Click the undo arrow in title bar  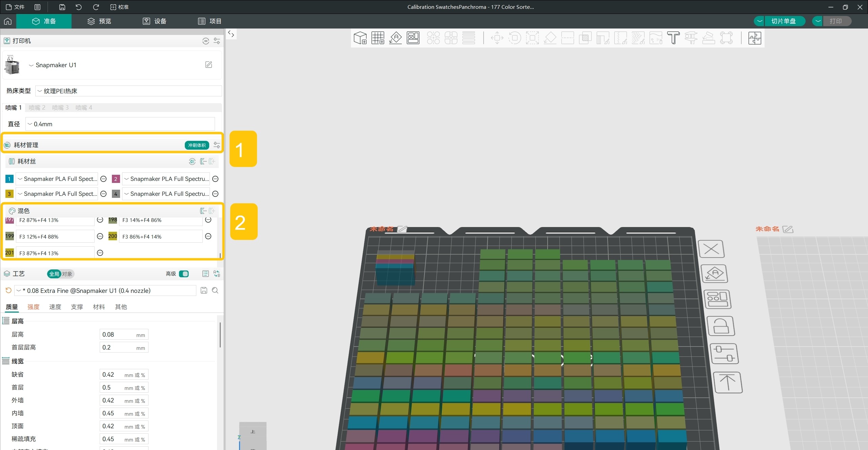79,7
